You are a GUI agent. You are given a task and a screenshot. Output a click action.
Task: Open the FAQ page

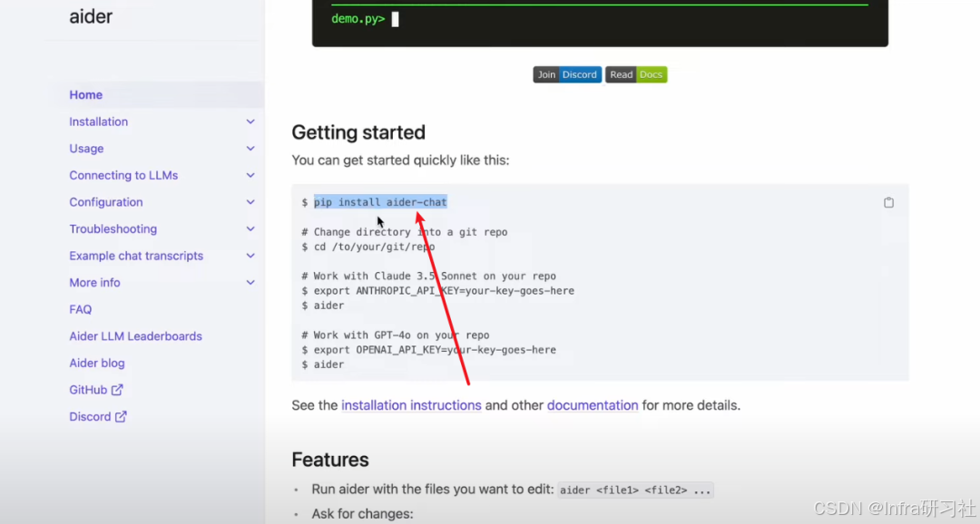coord(80,310)
